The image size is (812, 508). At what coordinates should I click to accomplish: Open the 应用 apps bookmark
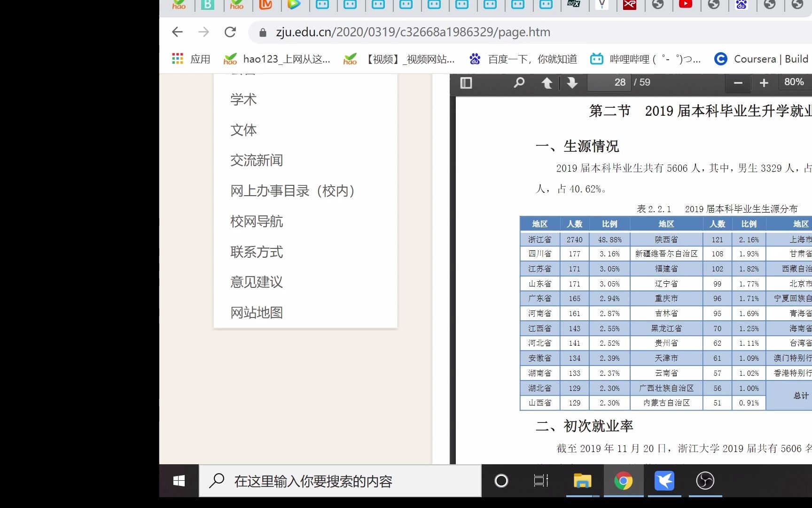pyautogui.click(x=191, y=59)
